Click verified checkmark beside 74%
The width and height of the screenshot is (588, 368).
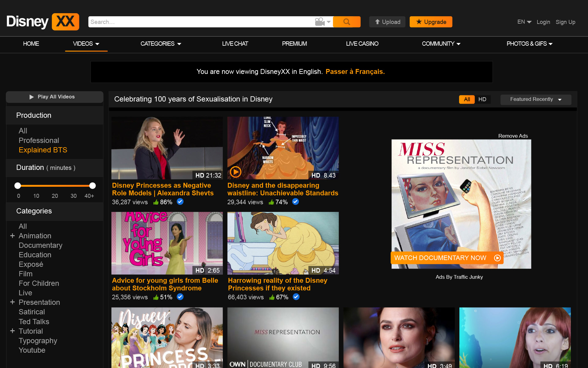coord(296,201)
